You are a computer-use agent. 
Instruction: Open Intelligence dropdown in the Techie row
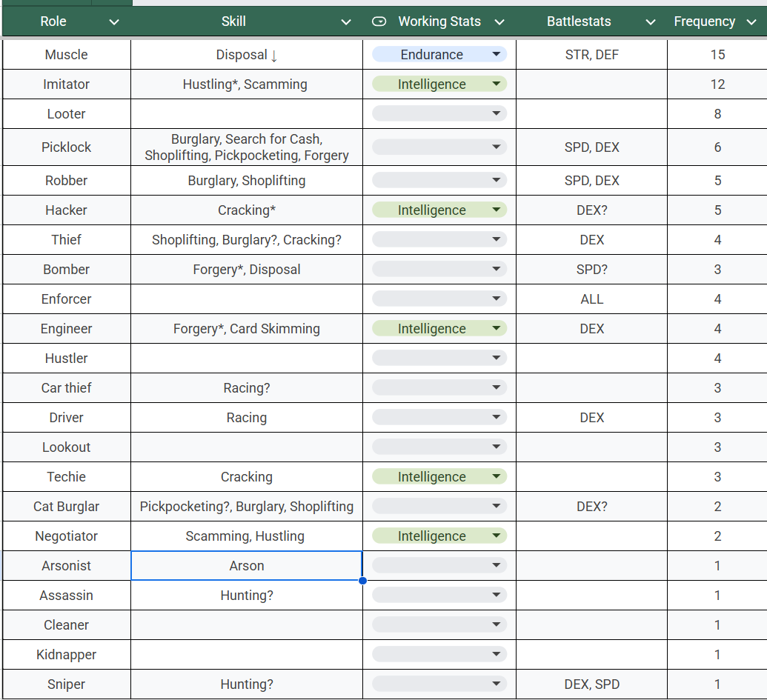(x=439, y=477)
